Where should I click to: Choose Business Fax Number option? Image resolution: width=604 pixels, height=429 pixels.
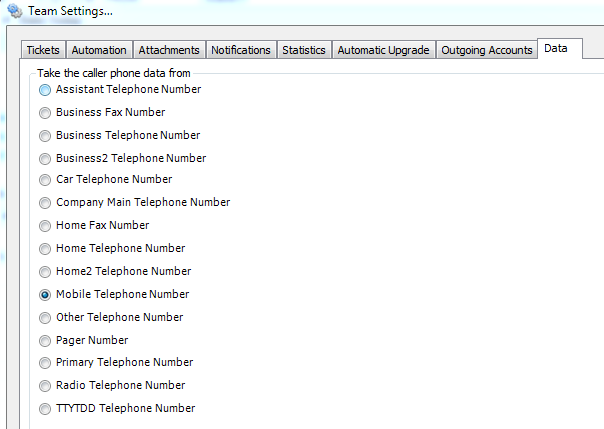click(45, 113)
